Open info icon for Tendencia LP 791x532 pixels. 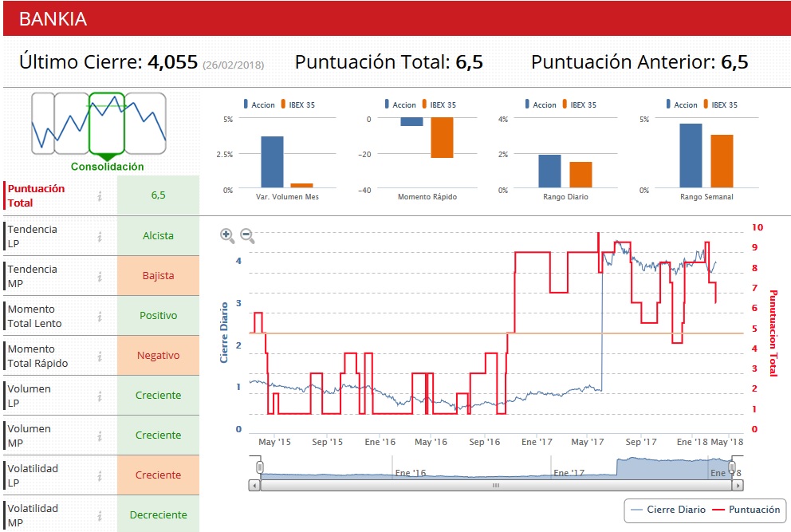point(100,236)
